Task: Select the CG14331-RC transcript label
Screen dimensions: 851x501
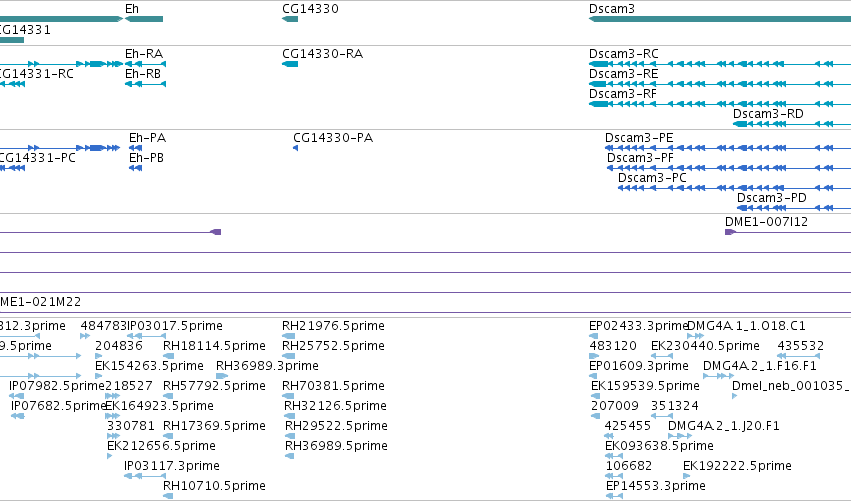Action: pyautogui.click(x=36, y=74)
